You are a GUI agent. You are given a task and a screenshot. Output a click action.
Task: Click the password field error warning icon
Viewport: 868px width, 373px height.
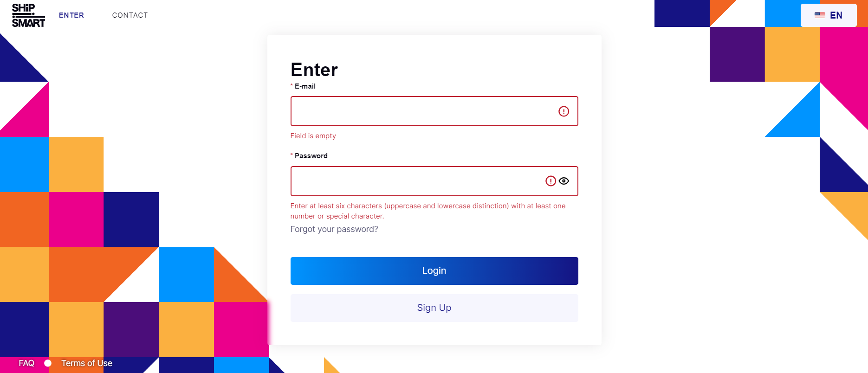pyautogui.click(x=551, y=181)
